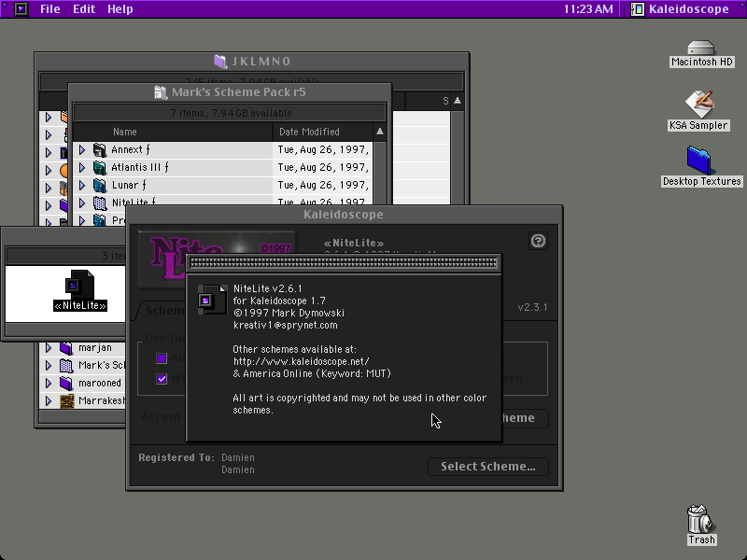The height and width of the screenshot is (560, 747).
Task: Click the marooned folder name
Action: [100, 384]
